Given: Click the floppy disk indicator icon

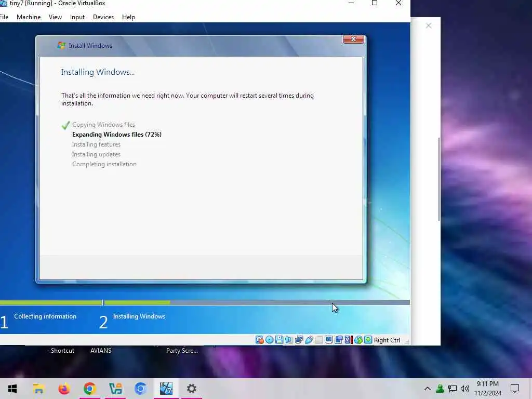Looking at the screenshot, I should (x=279, y=340).
